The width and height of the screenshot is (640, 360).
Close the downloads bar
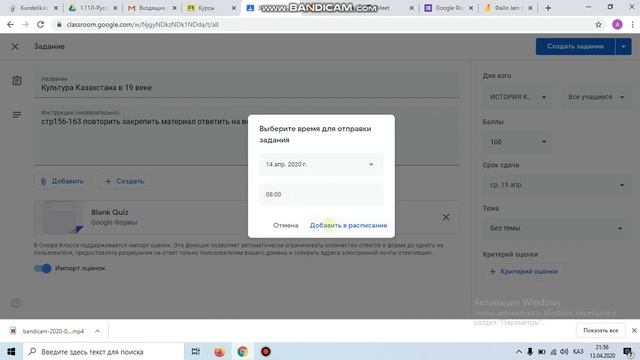click(x=634, y=330)
